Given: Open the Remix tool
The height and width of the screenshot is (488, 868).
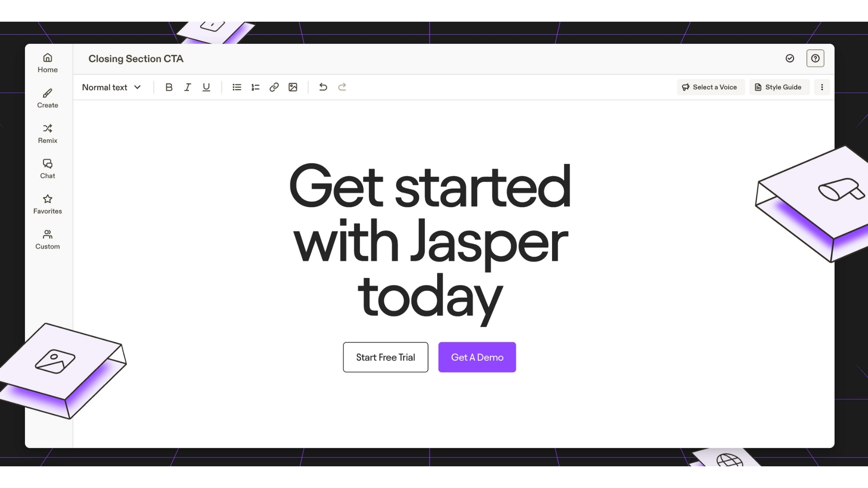Looking at the screenshot, I should [x=47, y=134].
